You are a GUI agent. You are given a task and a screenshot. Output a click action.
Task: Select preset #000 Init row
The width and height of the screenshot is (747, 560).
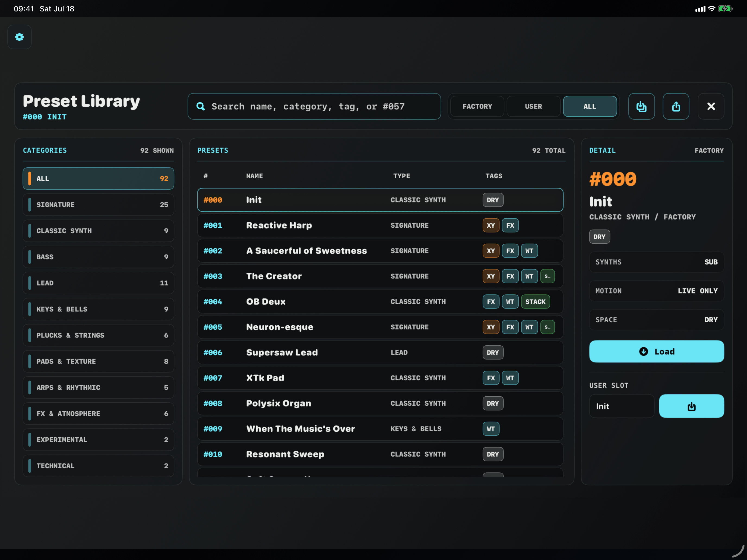click(x=380, y=200)
